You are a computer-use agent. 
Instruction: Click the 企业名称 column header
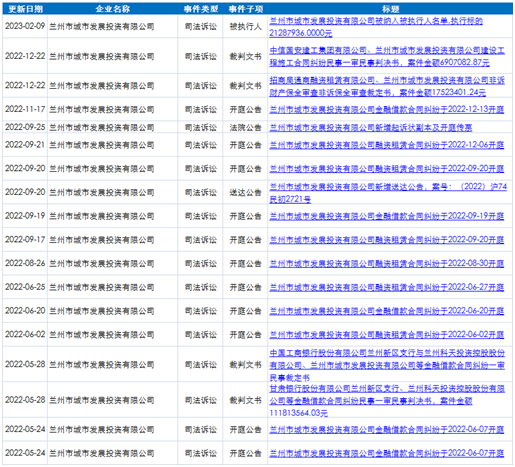tap(113, 9)
